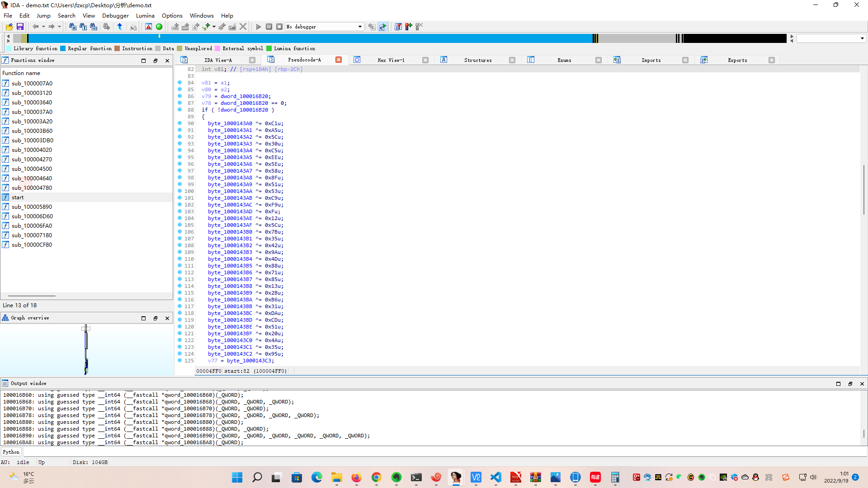Toggle breakpoint dot at line 120
The height and width of the screenshot is (488, 868).
(180, 327)
